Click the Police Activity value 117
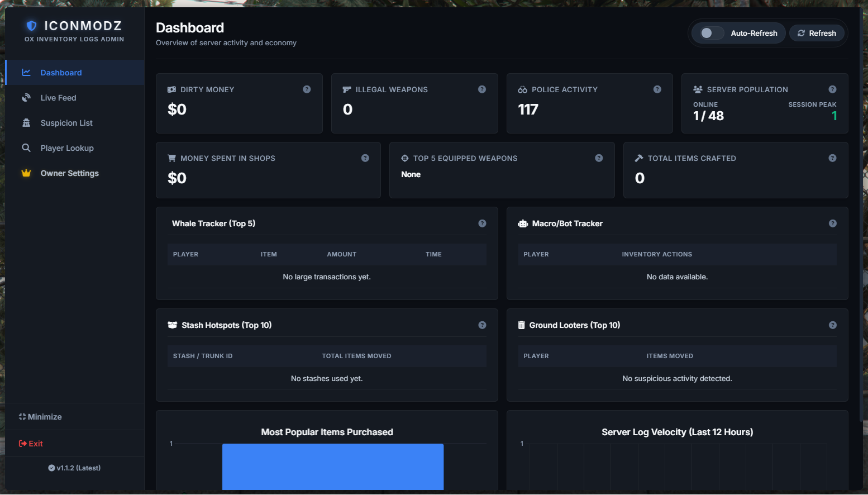Viewport: 868px width, 495px height. point(528,110)
